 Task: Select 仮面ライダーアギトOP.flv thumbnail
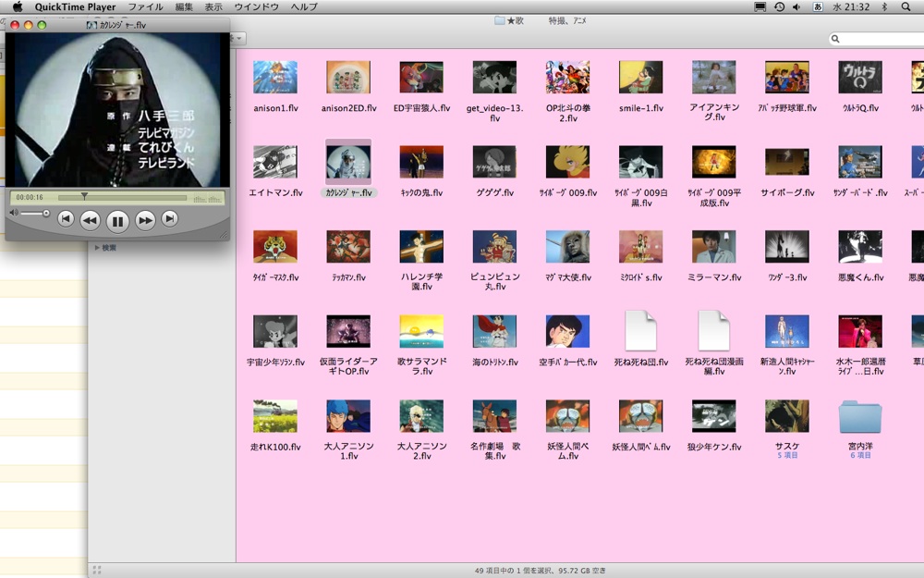[348, 331]
